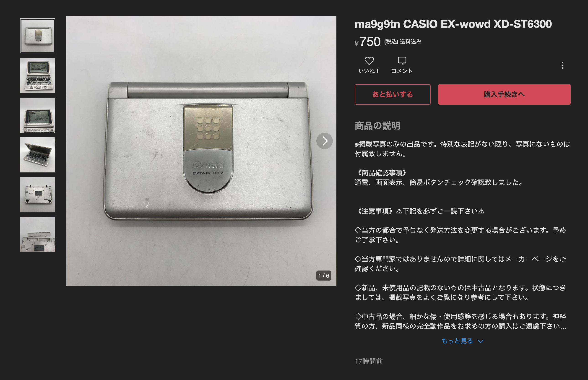The height and width of the screenshot is (380, 588).
Task: Select fifth thumbnail showing device underside
Action: coord(37,194)
